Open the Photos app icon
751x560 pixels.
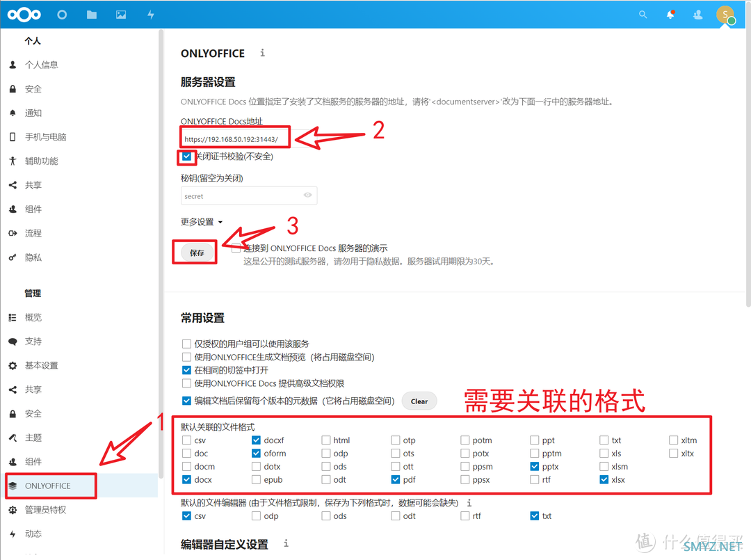pyautogui.click(x=121, y=15)
